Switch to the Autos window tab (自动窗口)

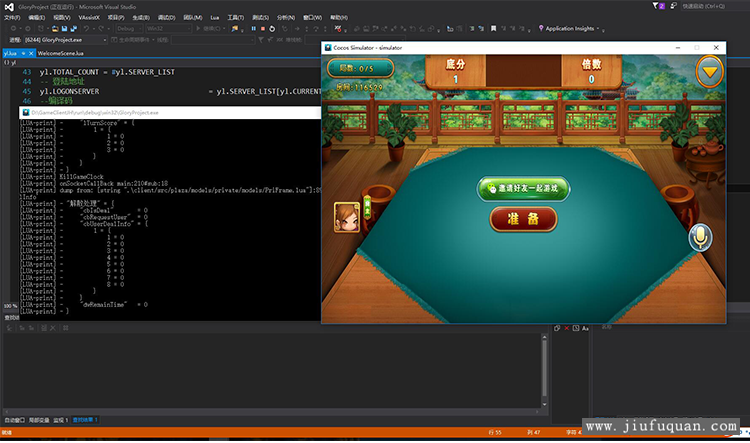tap(14, 420)
